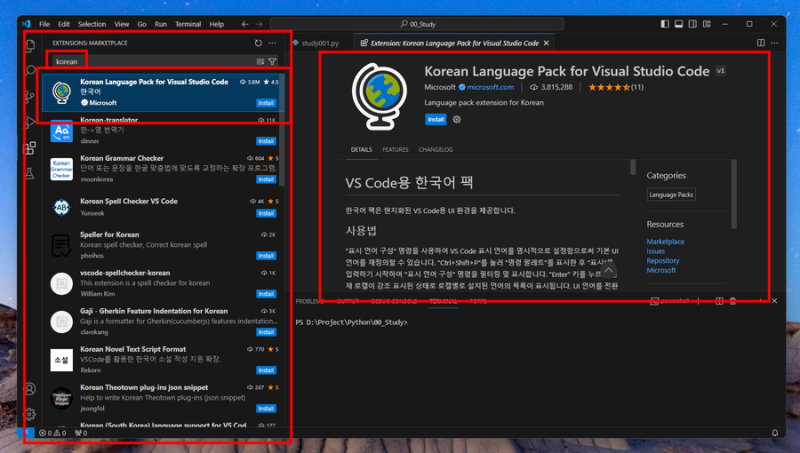Screen dimensions: 800x453
Task: Open errors and warnings status indicator
Action: tap(53, 433)
